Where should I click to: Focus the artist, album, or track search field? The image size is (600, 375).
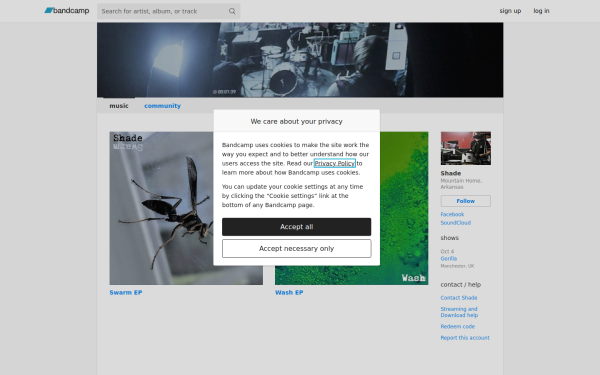(168, 11)
